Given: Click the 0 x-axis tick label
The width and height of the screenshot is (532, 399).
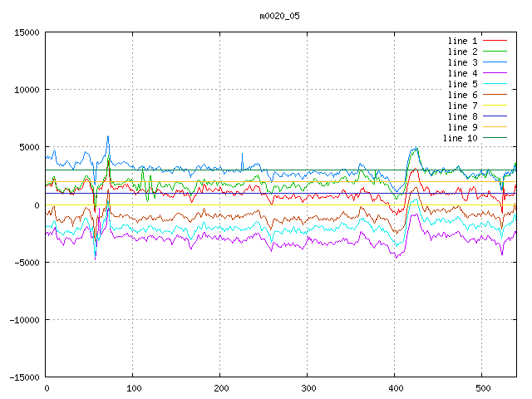Looking at the screenshot, I should coord(46,388).
